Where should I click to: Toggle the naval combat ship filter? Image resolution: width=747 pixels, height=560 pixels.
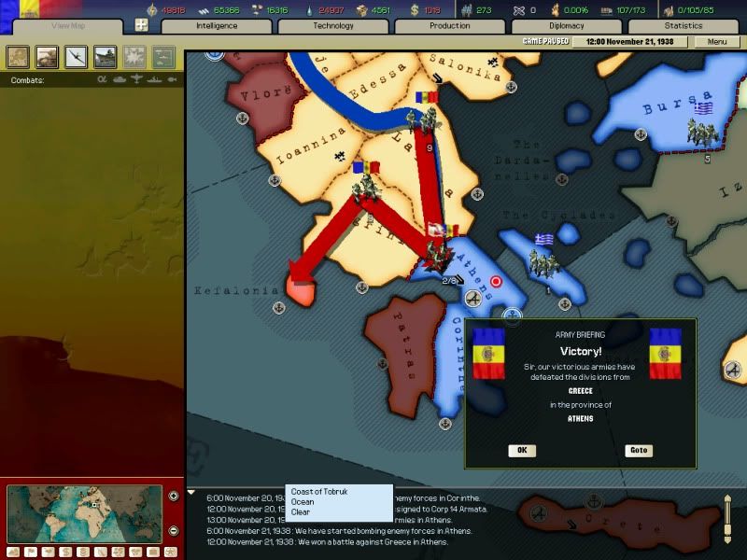155,79
